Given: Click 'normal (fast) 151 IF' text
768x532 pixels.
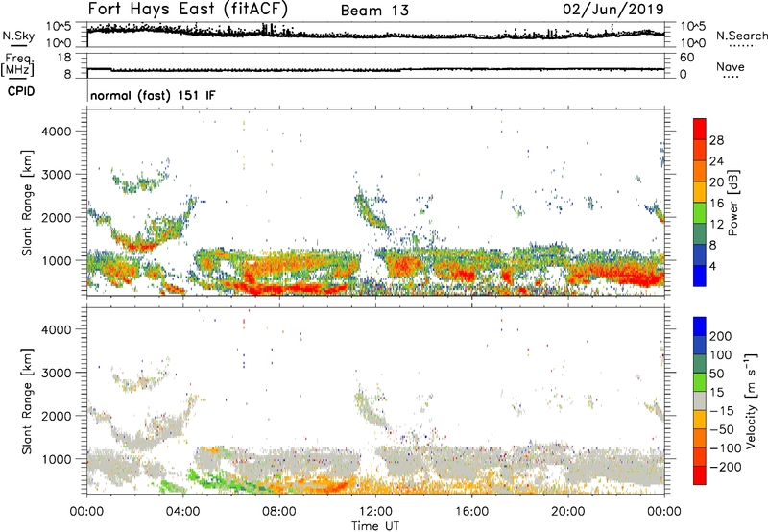Looking at the screenshot, I should (153, 95).
